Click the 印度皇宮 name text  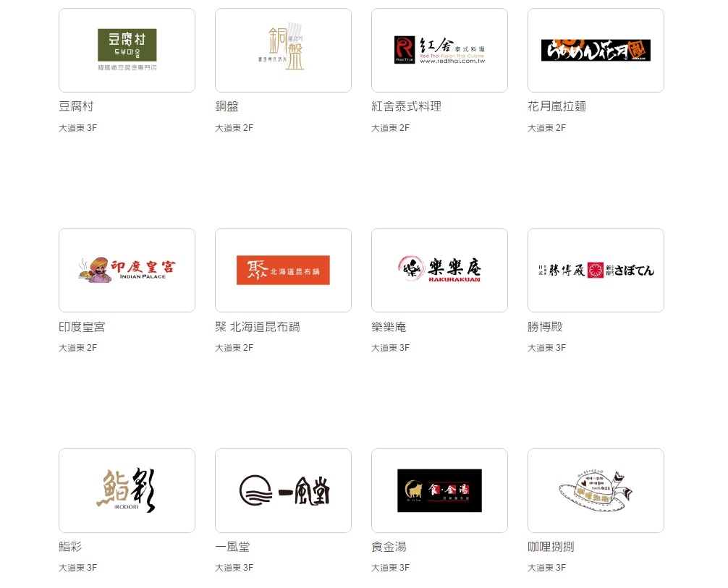tap(82, 327)
